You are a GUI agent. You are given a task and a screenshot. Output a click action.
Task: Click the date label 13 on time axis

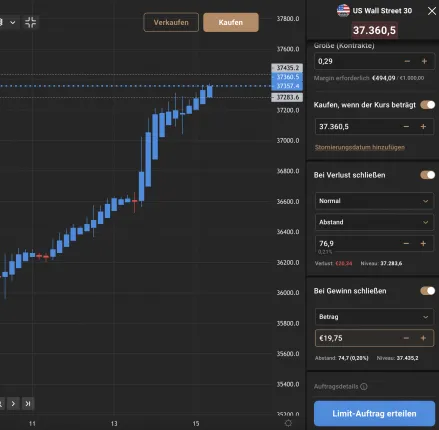tap(114, 424)
